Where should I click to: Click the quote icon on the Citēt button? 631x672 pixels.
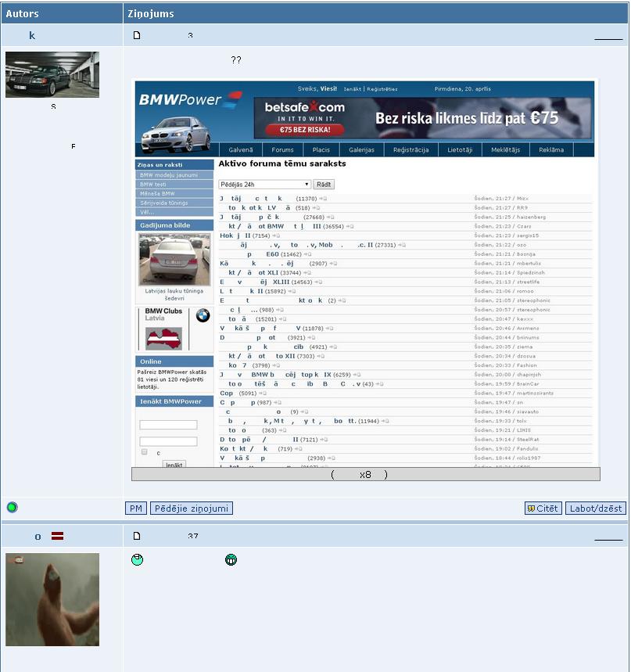coord(531,508)
